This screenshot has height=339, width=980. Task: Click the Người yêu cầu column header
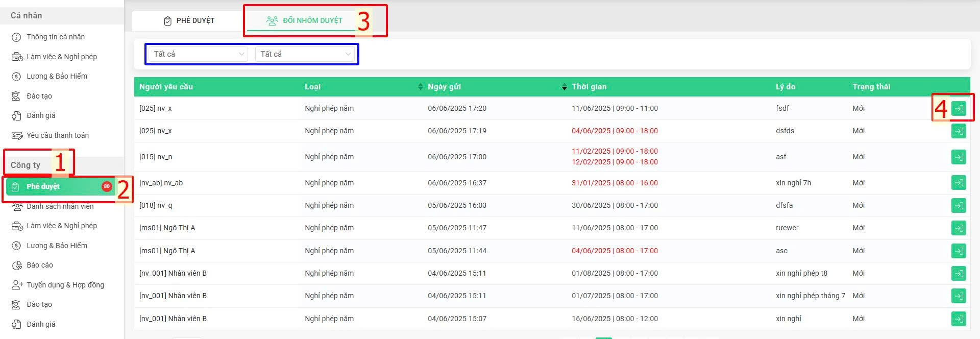[166, 87]
